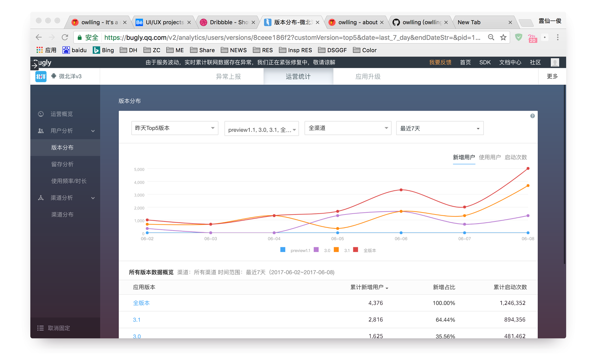597x364 pixels.
Task: Open the zoom magnifier icon in address bar
Action: point(491,37)
